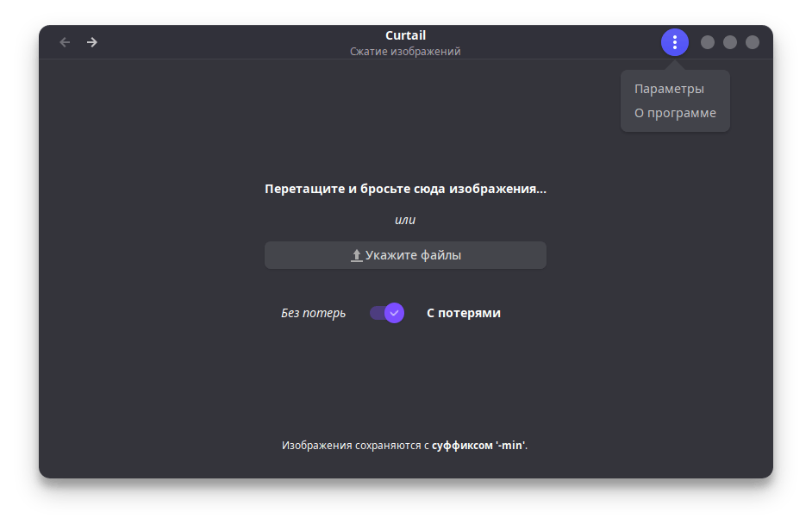Maximize the Curtail window

tap(729, 42)
